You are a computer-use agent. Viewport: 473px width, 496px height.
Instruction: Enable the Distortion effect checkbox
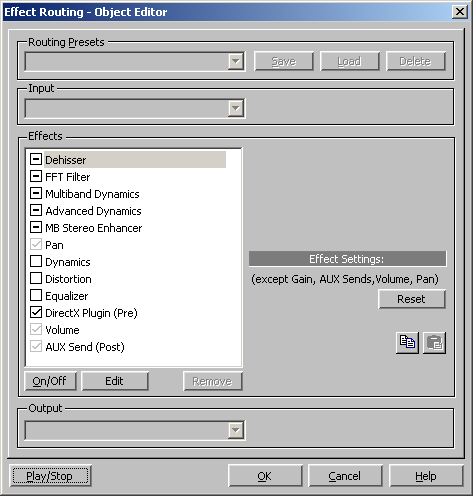[36, 278]
